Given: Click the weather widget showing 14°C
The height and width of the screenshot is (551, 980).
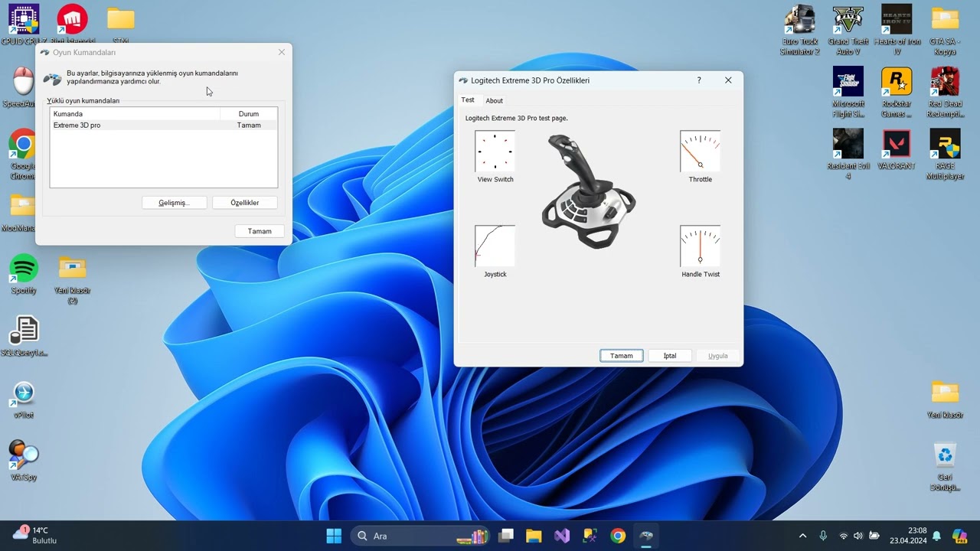Looking at the screenshot, I should point(36,535).
